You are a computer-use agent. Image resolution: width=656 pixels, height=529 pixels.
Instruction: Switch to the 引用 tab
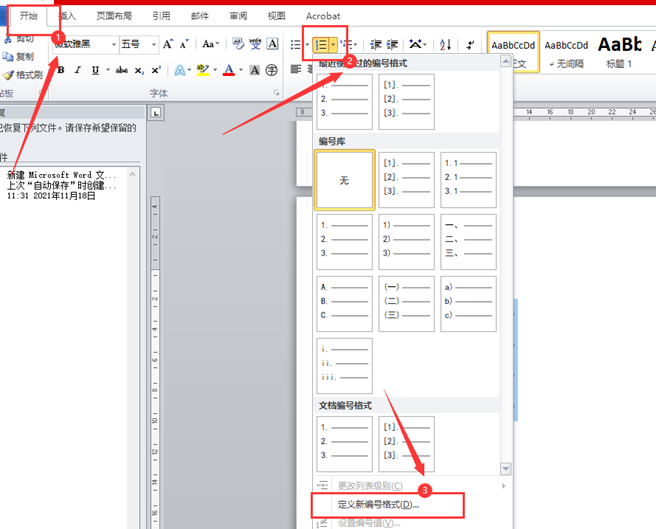[x=161, y=16]
